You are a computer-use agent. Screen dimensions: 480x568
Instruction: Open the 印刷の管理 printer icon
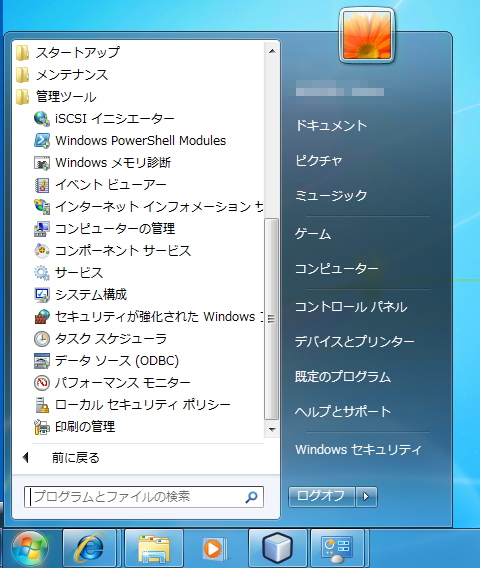pos(42,427)
